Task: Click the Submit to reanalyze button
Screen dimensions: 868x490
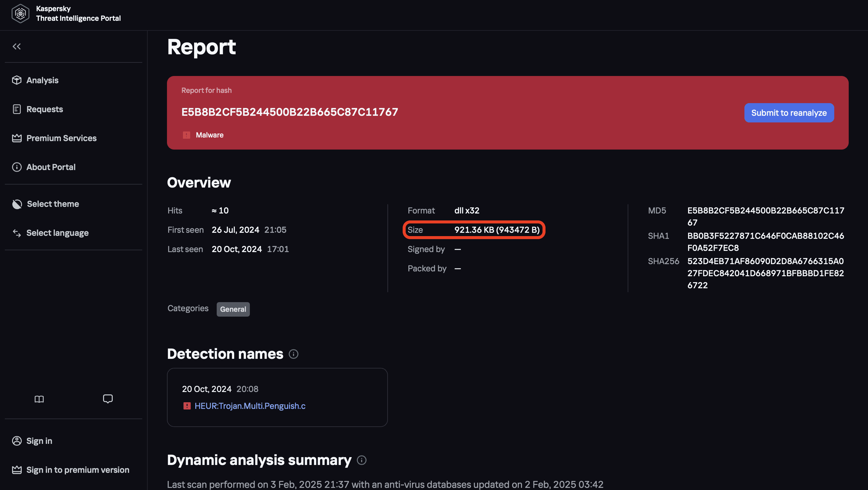Action: 789,113
